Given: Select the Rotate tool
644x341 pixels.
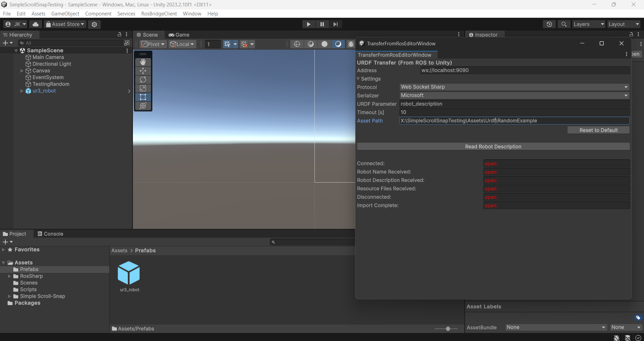Looking at the screenshot, I should pyautogui.click(x=143, y=80).
